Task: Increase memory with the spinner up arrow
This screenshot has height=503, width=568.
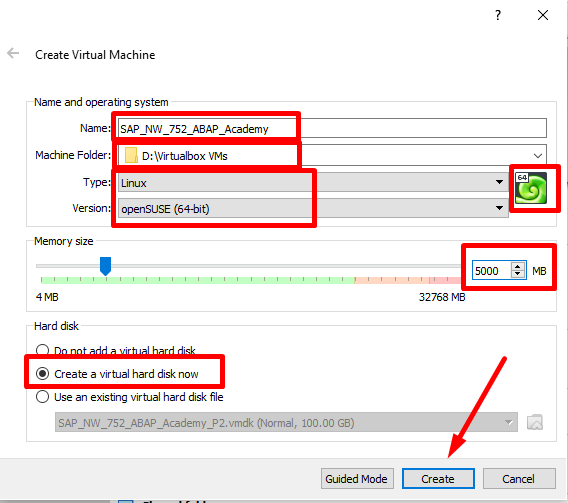Action: tap(518, 267)
